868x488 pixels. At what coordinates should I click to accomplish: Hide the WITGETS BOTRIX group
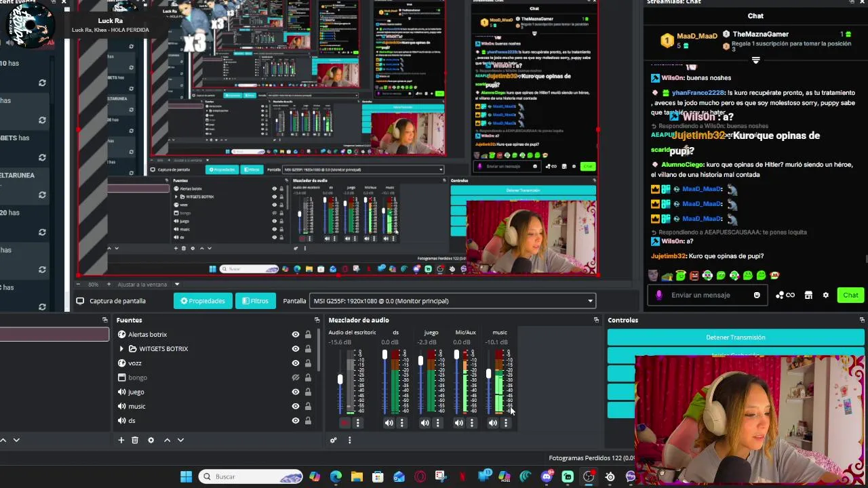tap(296, 348)
